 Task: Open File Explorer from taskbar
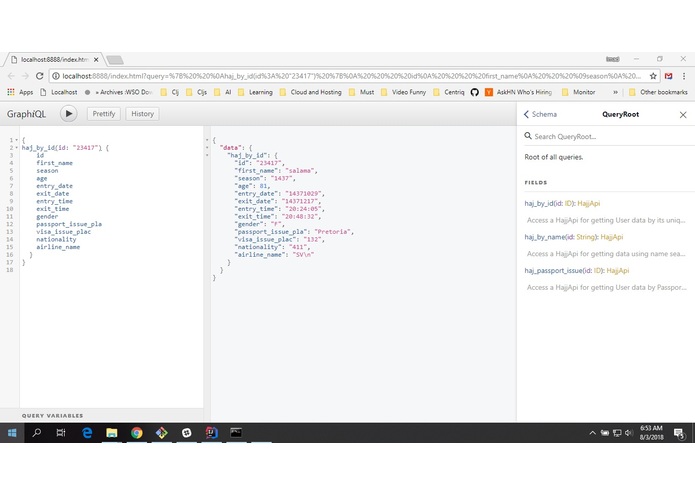pos(112,433)
